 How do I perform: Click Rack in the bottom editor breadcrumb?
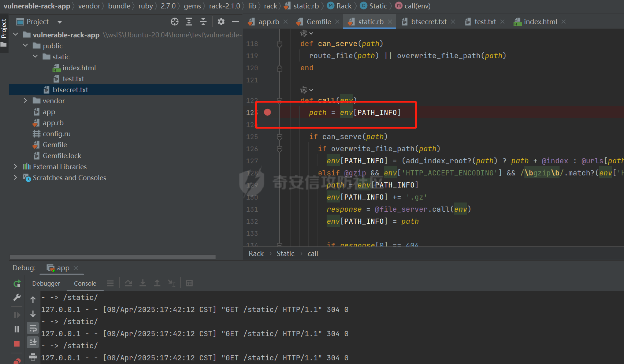256,253
